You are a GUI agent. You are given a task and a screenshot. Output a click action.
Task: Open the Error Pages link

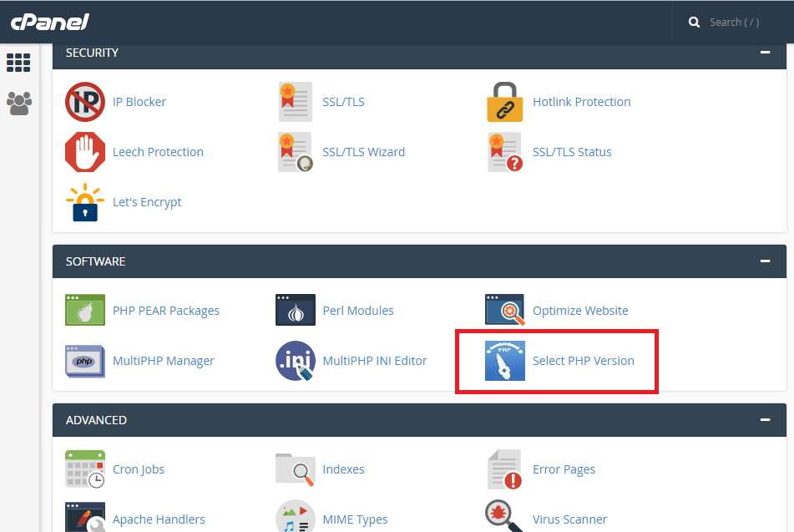[564, 469]
